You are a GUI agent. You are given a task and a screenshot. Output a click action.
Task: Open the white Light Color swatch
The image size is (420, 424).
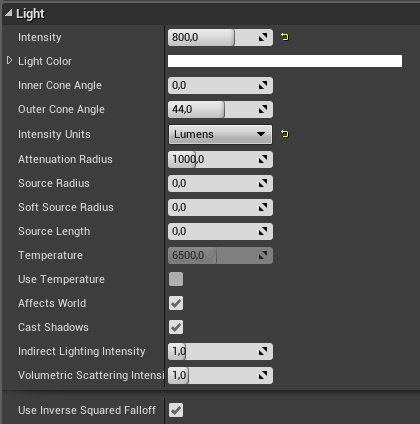coord(285,61)
